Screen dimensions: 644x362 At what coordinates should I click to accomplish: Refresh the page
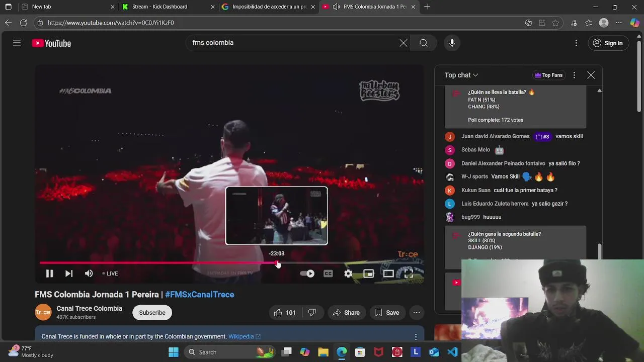click(x=23, y=23)
